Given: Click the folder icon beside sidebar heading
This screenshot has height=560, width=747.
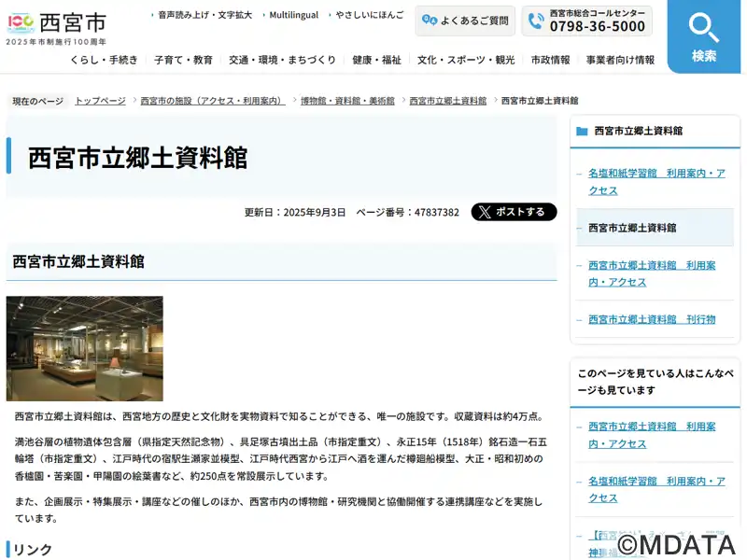Looking at the screenshot, I should [582, 132].
